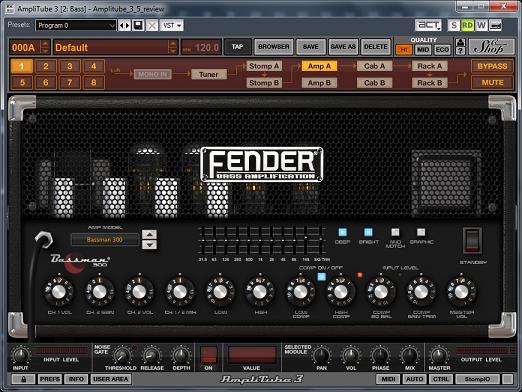This screenshot has height=392, width=522.
Task: Flip the STANDBY rocker switch
Action: point(472,241)
